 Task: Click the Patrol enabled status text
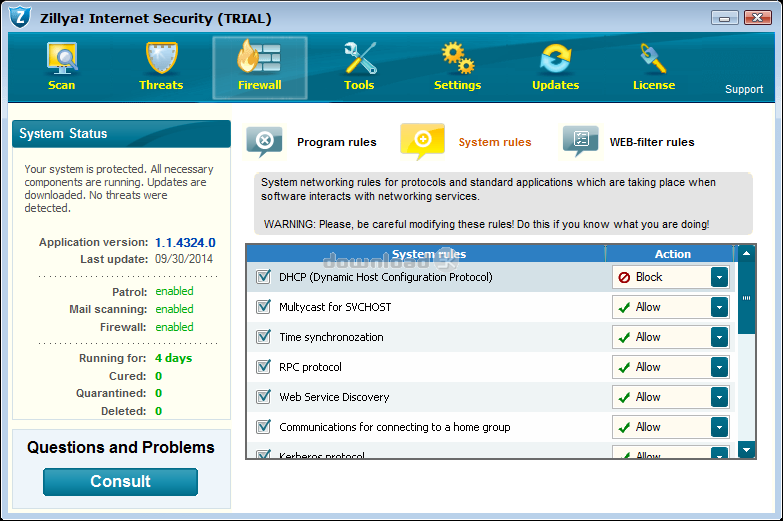pyautogui.click(x=174, y=291)
